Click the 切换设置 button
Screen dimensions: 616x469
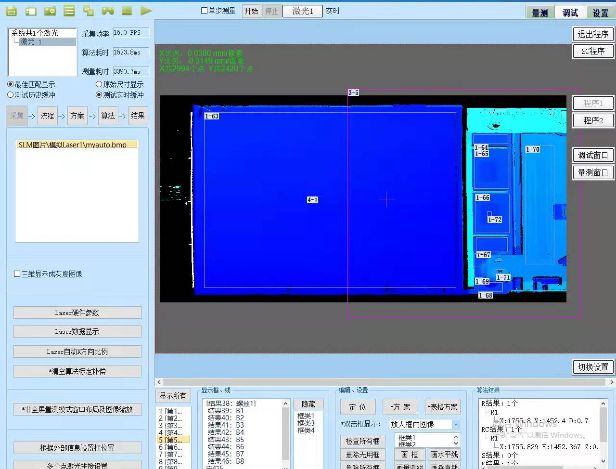click(x=593, y=367)
